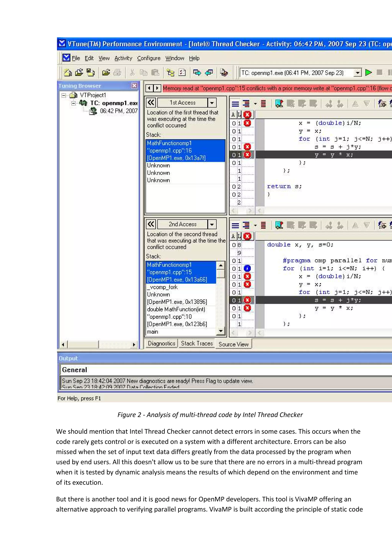Click red lines icon in lower source toolbar
Viewport: 392px width, 555px height.
pos(263,226)
